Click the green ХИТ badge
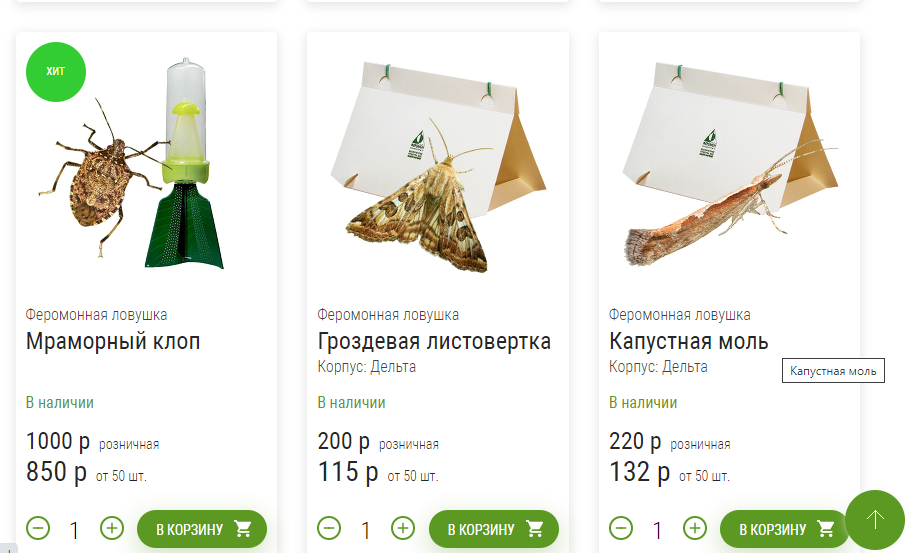This screenshot has height=553, width=919. 56,71
